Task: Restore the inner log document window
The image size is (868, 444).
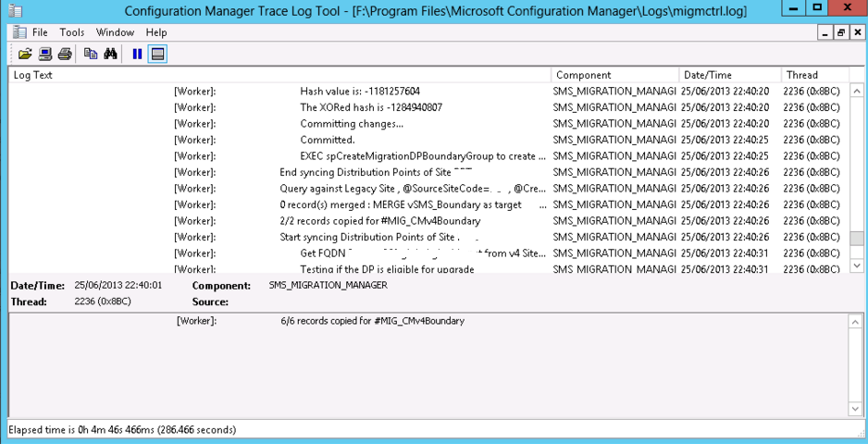Action: pos(840,32)
